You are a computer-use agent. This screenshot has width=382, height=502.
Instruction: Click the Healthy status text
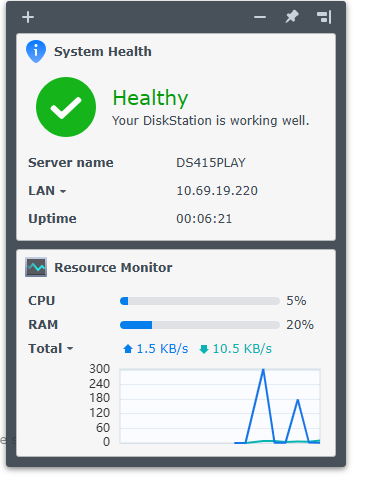150,98
